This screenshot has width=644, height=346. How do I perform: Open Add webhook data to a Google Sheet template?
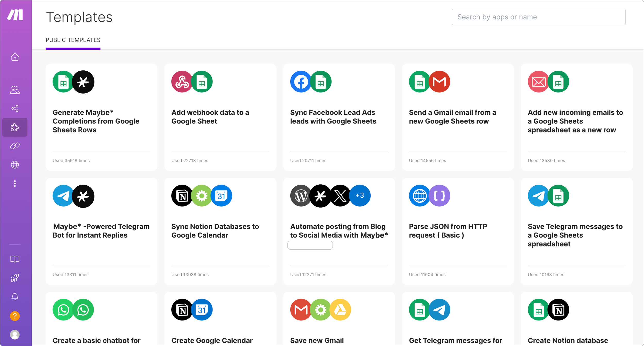coord(210,117)
